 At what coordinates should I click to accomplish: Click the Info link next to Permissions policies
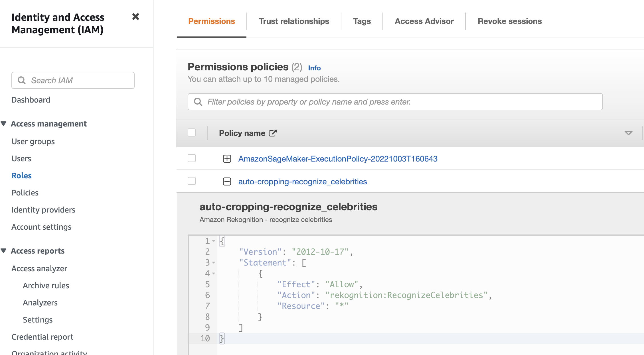pos(314,68)
